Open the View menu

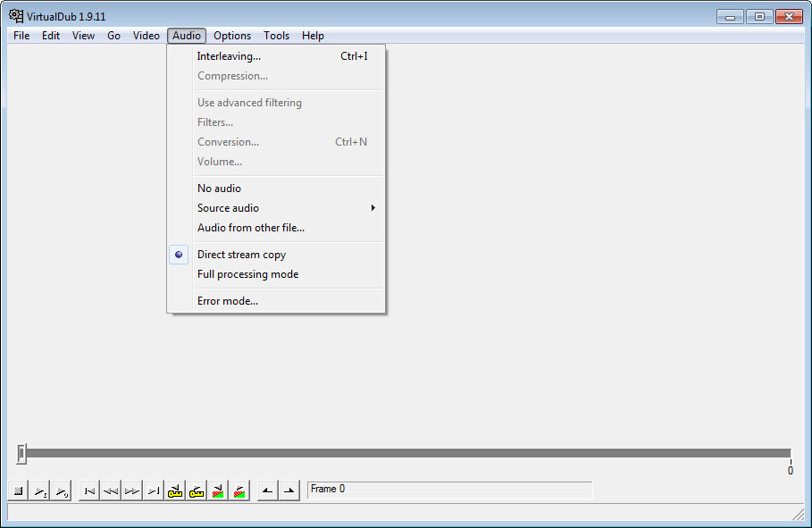point(83,36)
